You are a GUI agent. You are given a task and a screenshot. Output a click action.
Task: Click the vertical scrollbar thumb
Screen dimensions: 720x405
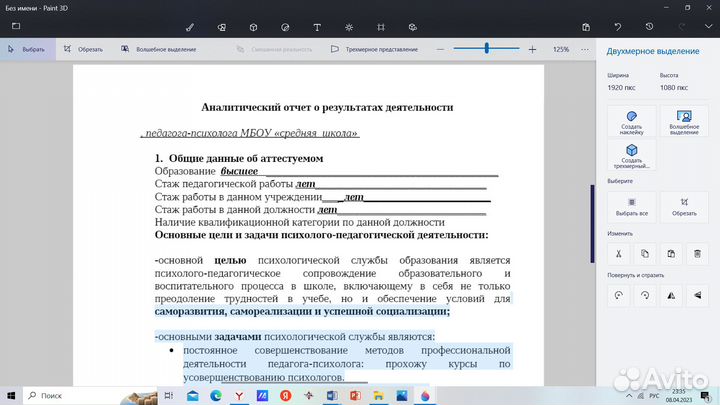[x=592, y=224]
